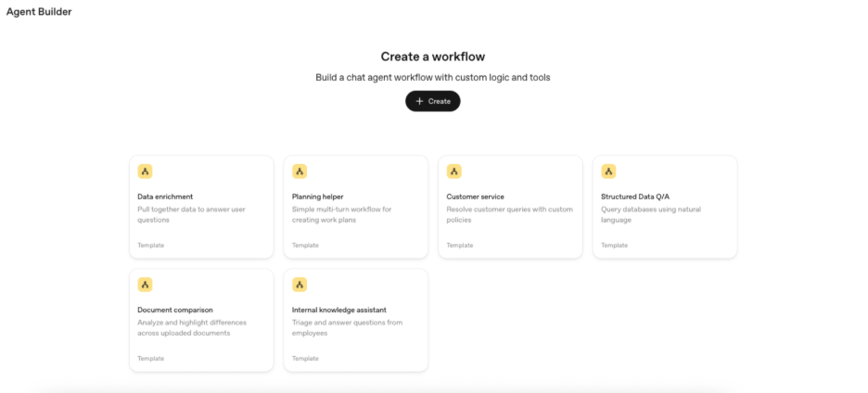The image size is (868, 393).
Task: Click Template label on Document comparison card
Action: point(151,359)
